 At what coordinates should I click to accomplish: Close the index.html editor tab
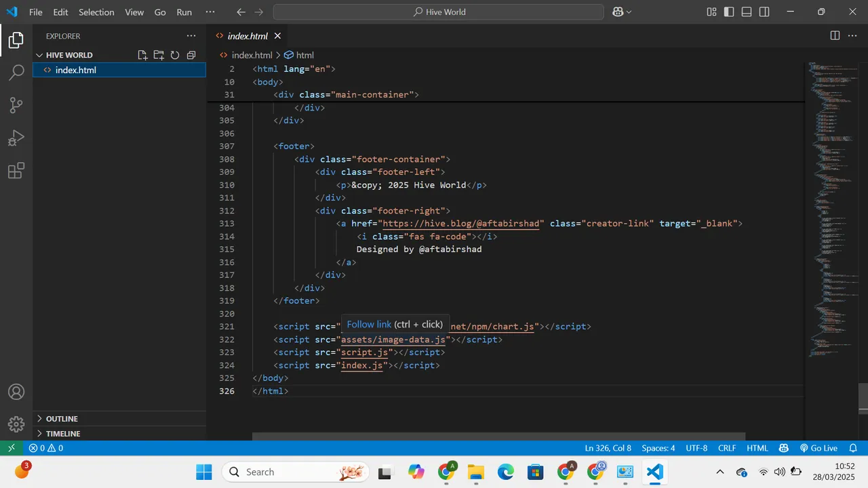point(277,36)
